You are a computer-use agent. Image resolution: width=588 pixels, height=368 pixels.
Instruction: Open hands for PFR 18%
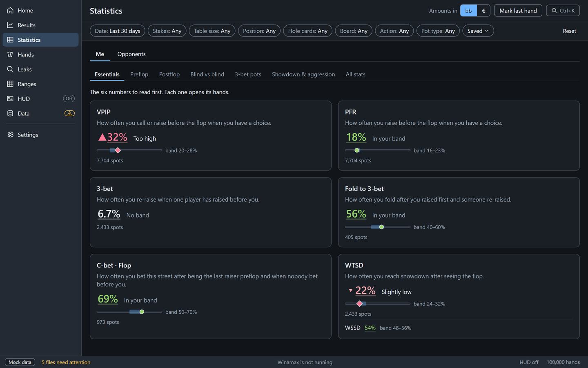coord(356,137)
